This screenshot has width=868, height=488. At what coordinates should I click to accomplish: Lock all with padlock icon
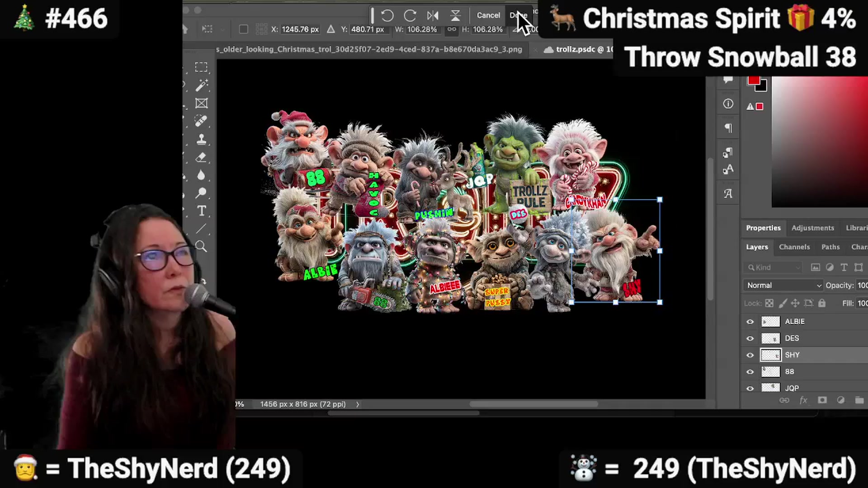coord(822,303)
